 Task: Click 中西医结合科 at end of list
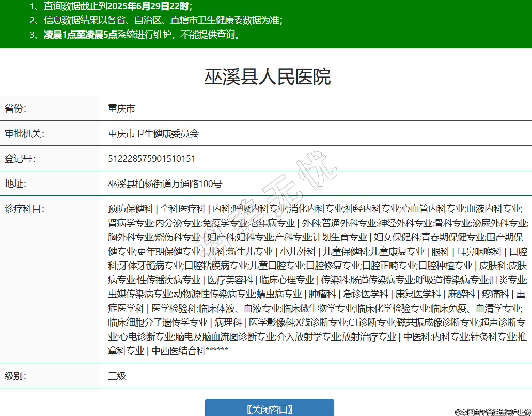point(178,351)
